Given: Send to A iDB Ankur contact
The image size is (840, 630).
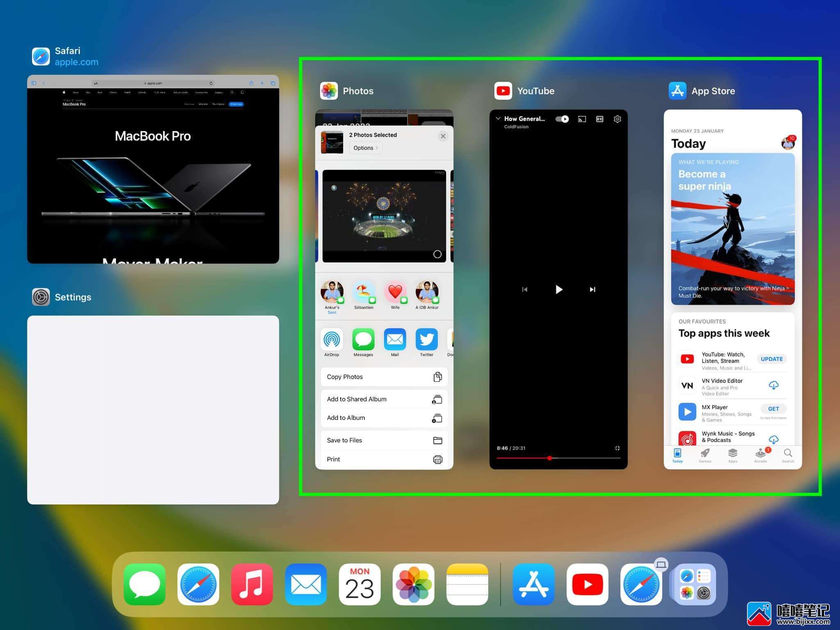Looking at the screenshot, I should [427, 295].
